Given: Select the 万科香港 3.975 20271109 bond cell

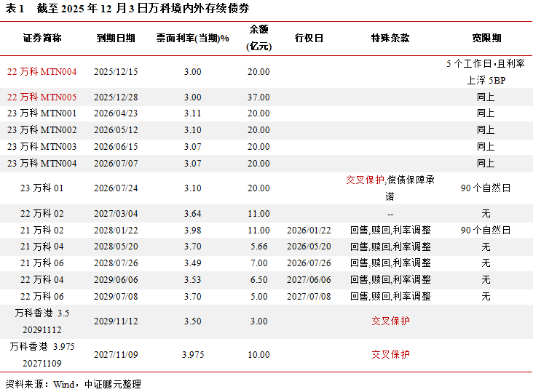Looking at the screenshot, I should (x=42, y=354).
